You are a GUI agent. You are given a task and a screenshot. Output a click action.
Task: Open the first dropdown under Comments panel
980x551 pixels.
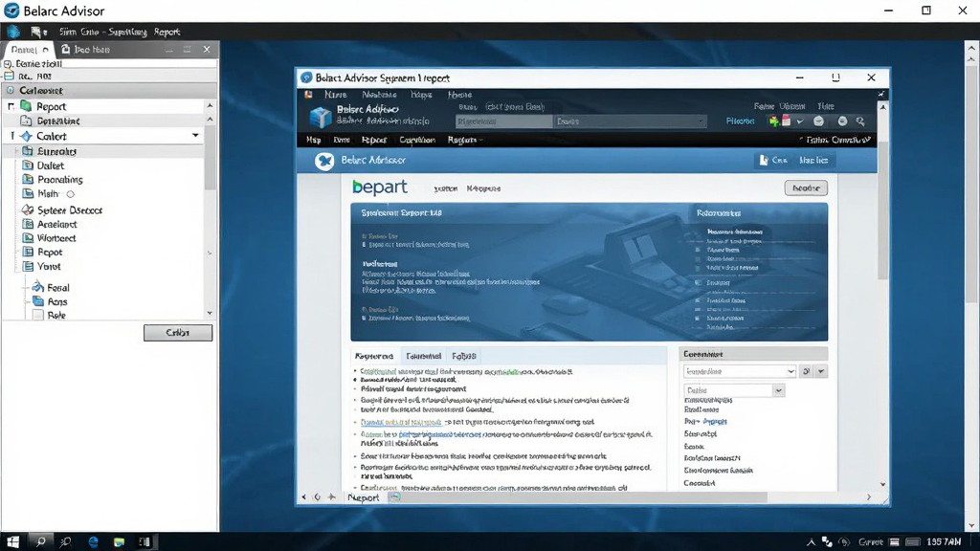click(740, 371)
